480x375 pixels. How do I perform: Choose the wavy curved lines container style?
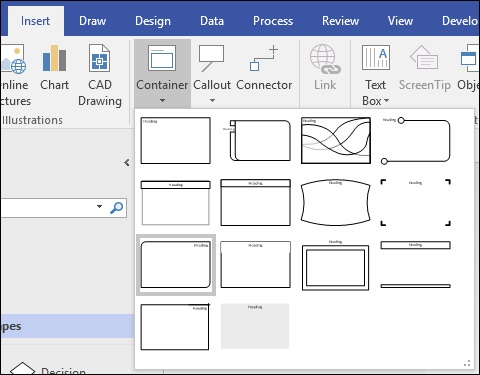[x=336, y=140]
